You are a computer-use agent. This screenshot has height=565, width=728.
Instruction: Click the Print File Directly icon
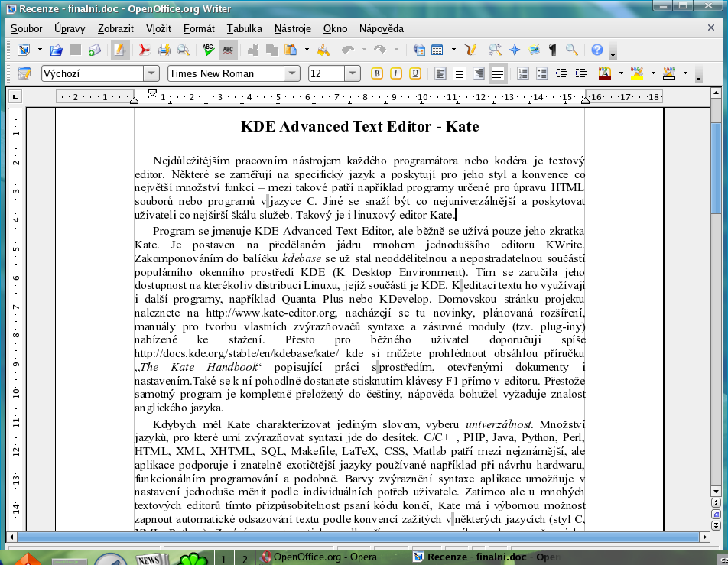164,50
